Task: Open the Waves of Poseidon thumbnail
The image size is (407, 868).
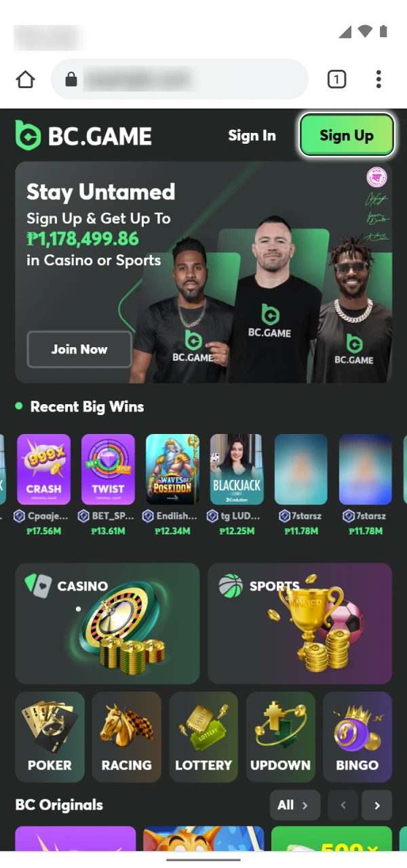Action: click(x=173, y=469)
